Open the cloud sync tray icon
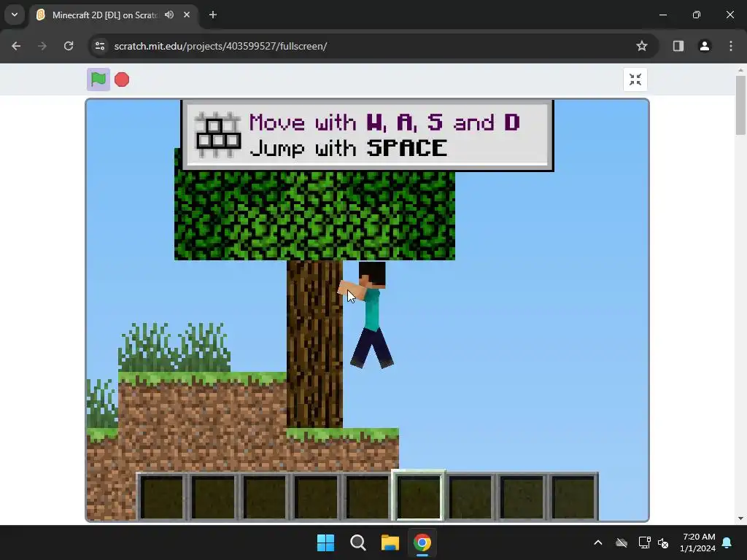The image size is (747, 560). coord(622,542)
